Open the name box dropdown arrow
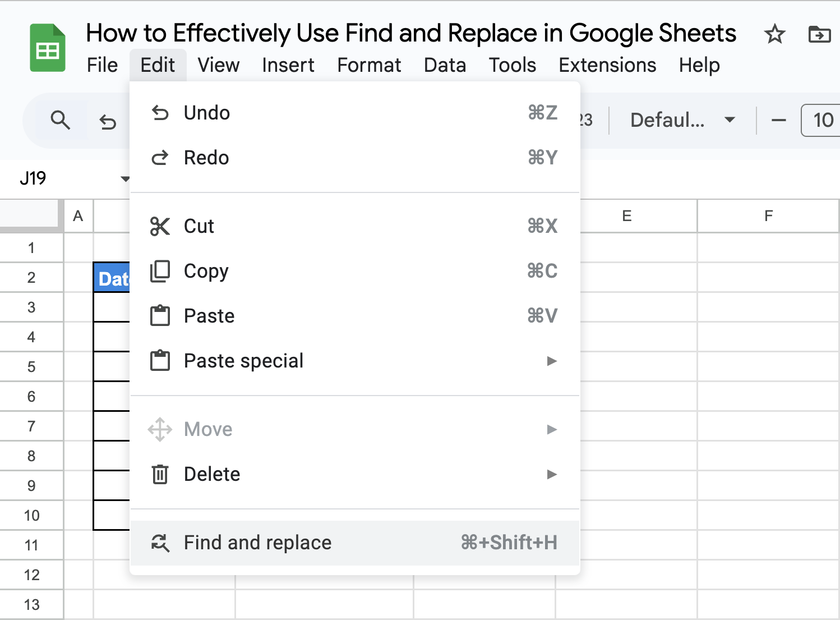The width and height of the screenshot is (840, 620). [x=125, y=179]
